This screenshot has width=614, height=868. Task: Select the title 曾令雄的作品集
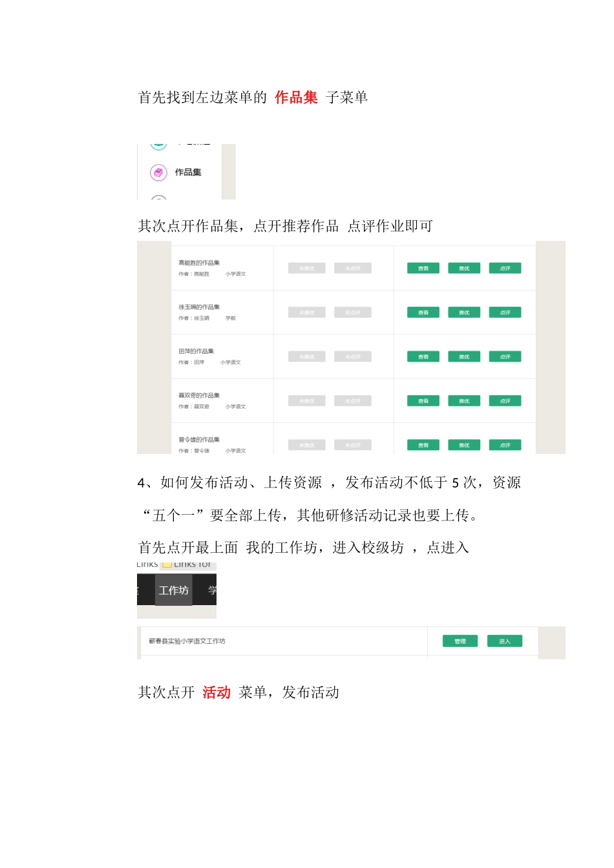(199, 440)
